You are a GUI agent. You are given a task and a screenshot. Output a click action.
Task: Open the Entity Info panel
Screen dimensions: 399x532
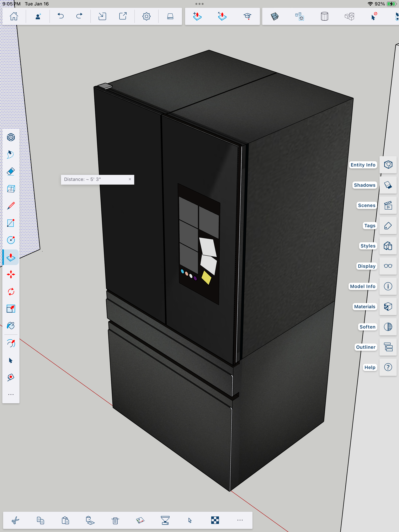coord(388,165)
